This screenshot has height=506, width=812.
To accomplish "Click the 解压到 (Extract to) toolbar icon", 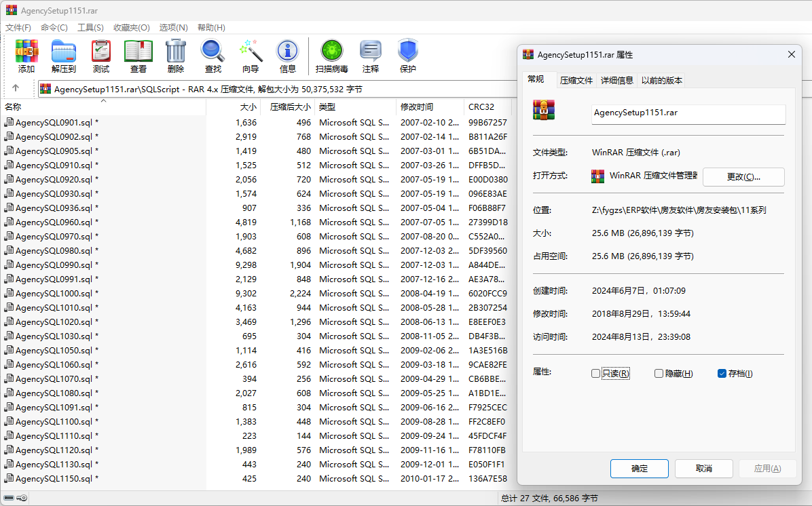I will 64,52.
